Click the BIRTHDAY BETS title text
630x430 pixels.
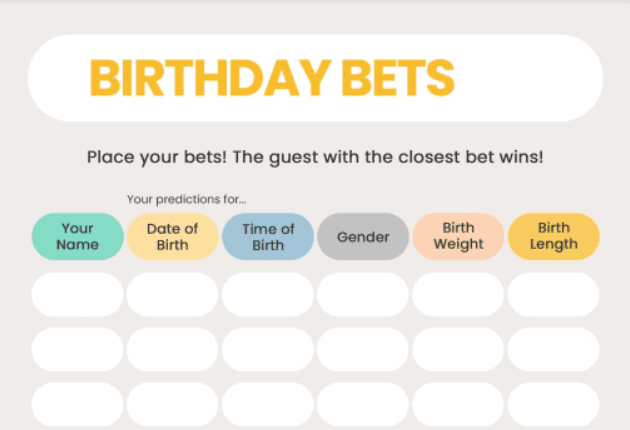pos(271,77)
